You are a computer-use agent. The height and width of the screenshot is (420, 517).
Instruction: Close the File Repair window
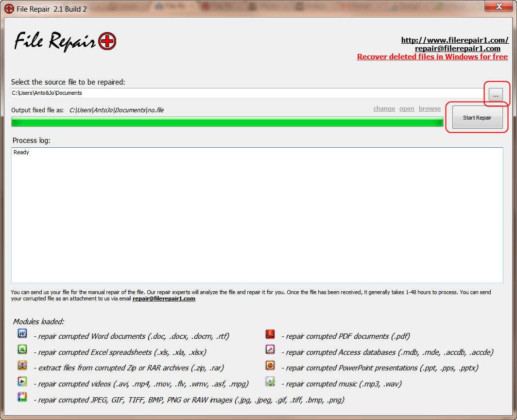click(499, 6)
